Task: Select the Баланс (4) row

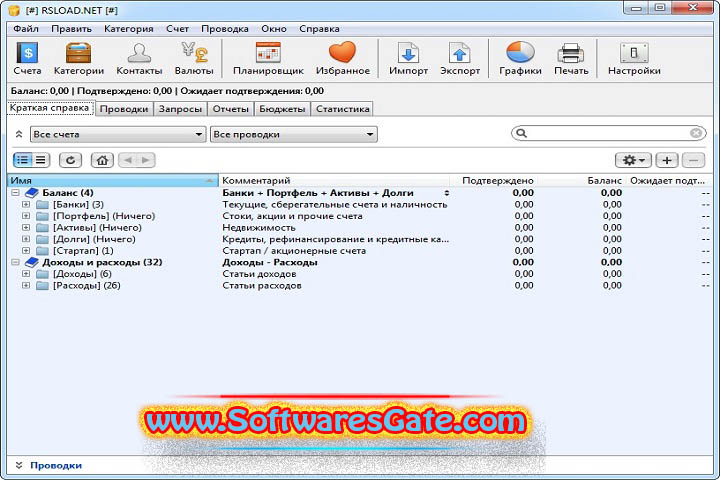Action: click(360, 192)
